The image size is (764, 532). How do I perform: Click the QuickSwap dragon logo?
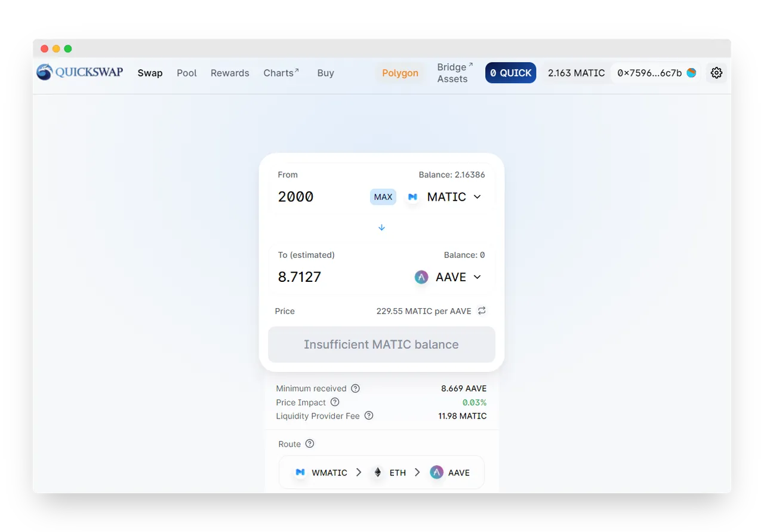(x=44, y=72)
